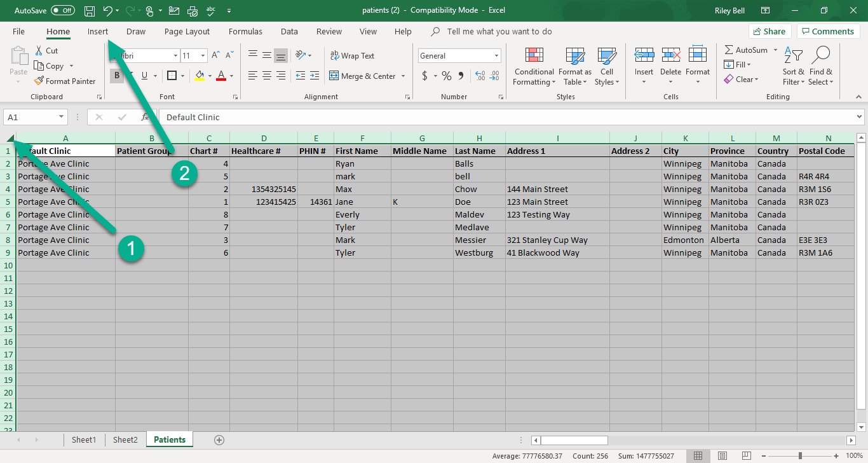Viewport: 868px width, 463px height.
Task: Open Borders dropdown arrow
Action: pos(183,76)
